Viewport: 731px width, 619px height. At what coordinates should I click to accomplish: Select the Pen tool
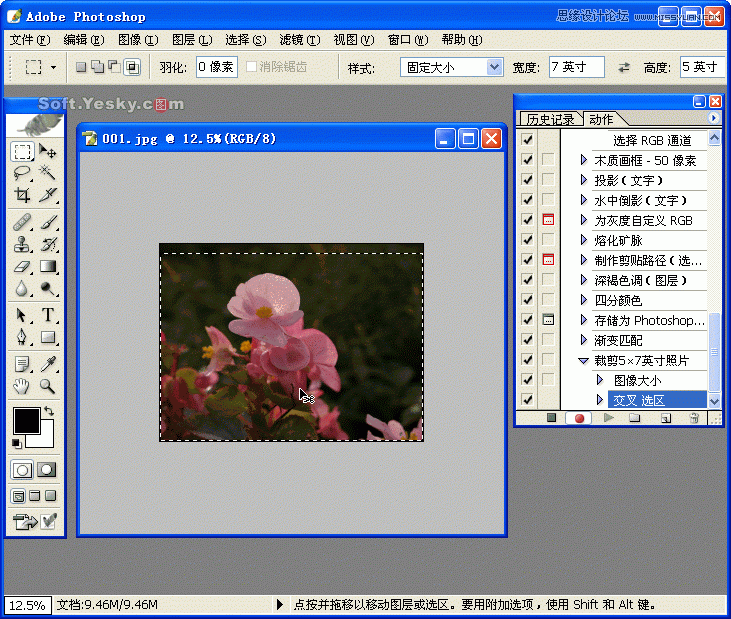(22, 337)
